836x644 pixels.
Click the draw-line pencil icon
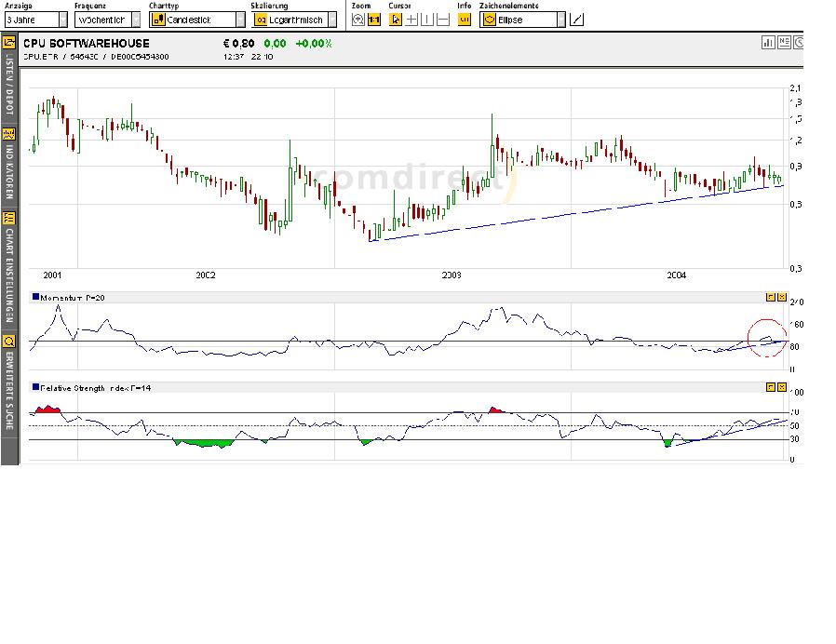[x=576, y=20]
